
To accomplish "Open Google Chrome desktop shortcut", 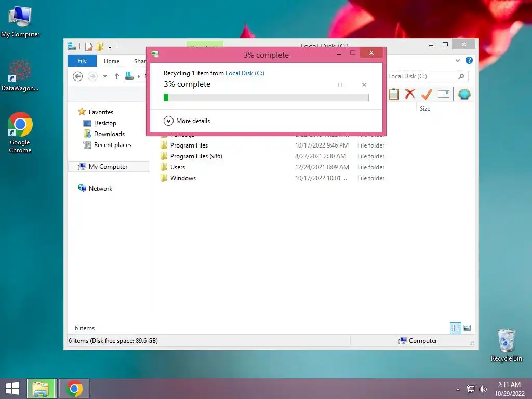I will click(20, 132).
